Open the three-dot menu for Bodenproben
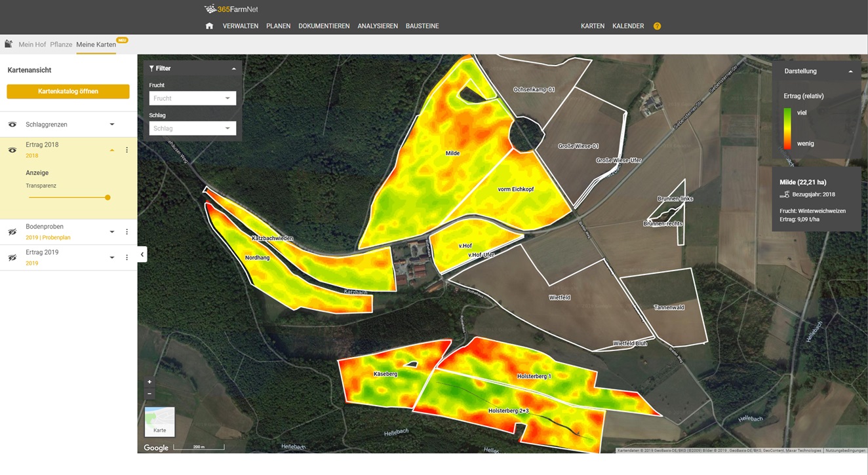This screenshot has height=475, width=868. [x=127, y=231]
